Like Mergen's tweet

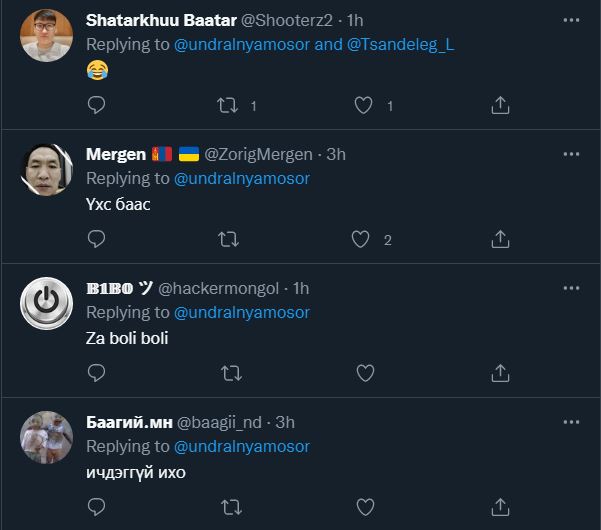click(x=362, y=239)
